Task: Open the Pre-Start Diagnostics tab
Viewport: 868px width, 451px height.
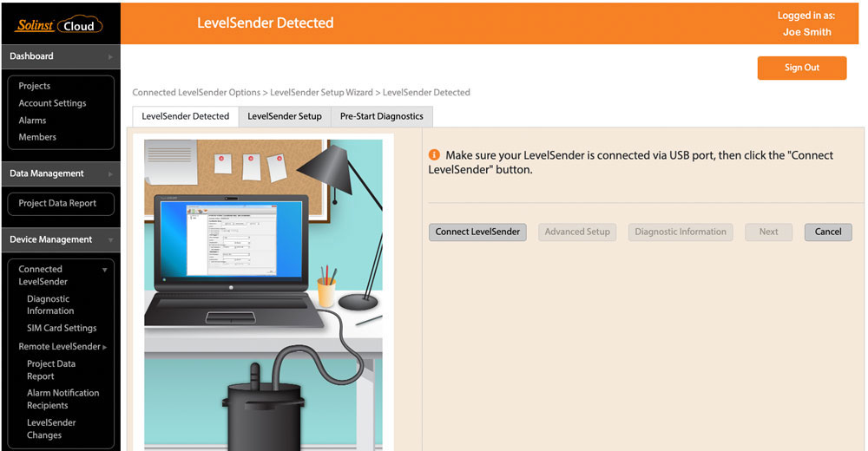Action: click(381, 116)
